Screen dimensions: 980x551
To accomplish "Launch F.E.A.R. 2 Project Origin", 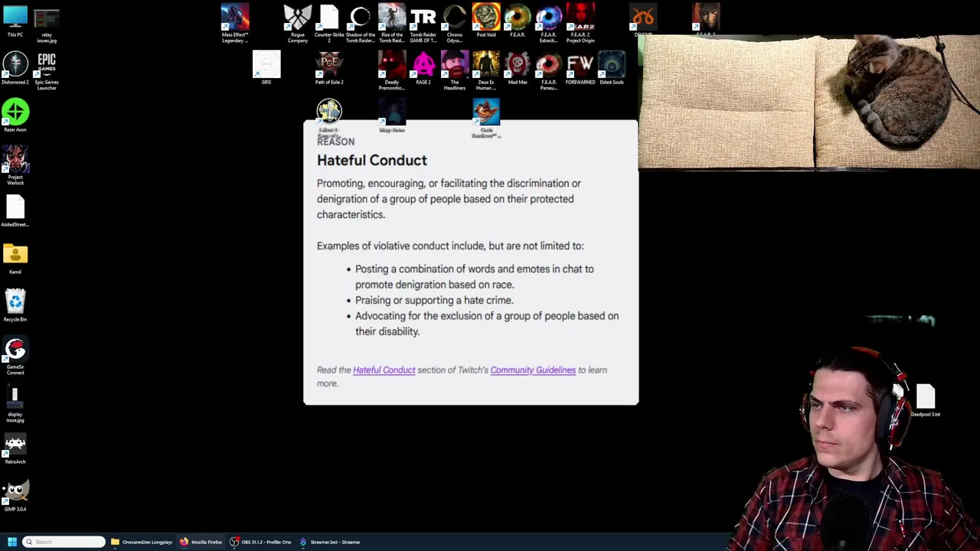I will coord(580,24).
